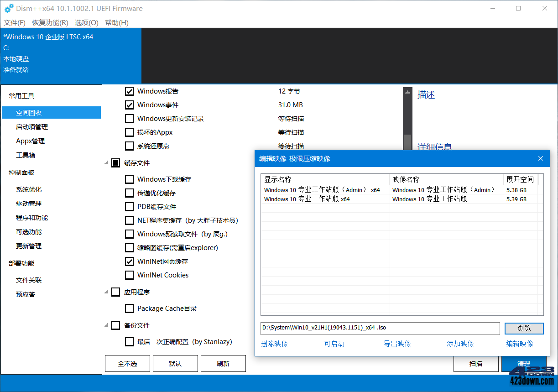Expand the 应用程序 group
Image resolution: width=558 pixels, height=392 pixels.
click(106, 292)
